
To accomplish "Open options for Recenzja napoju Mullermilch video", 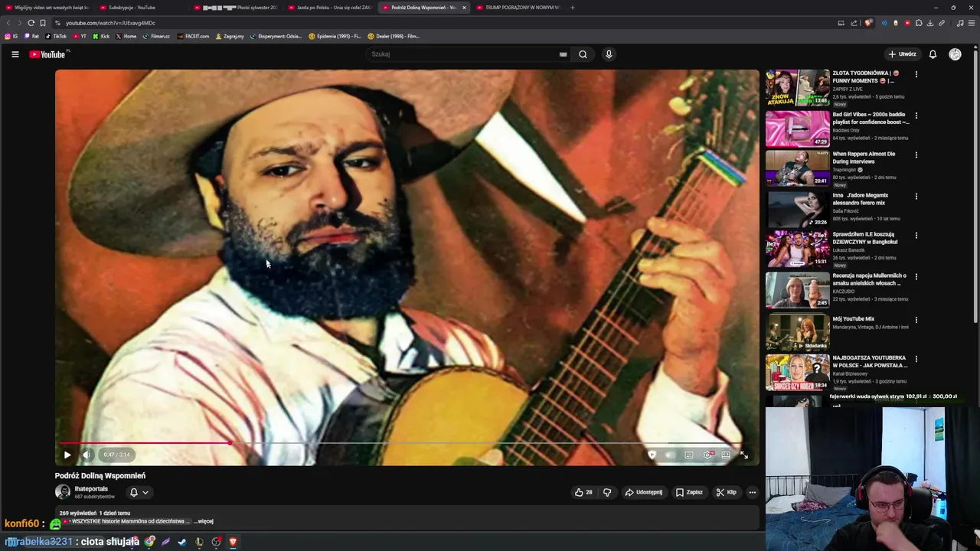I will pyautogui.click(x=916, y=276).
